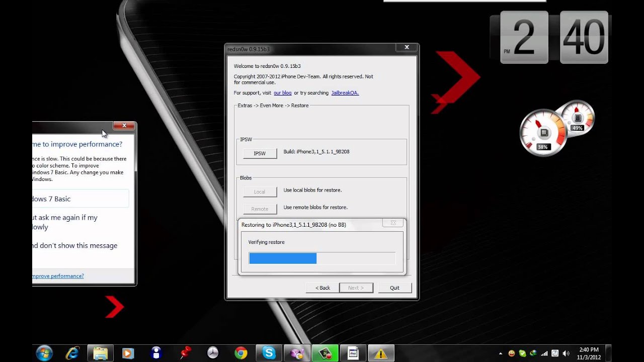Screen dimensions: 644x362
Task: Click the Back button in redsn0w
Action: tap(323, 288)
